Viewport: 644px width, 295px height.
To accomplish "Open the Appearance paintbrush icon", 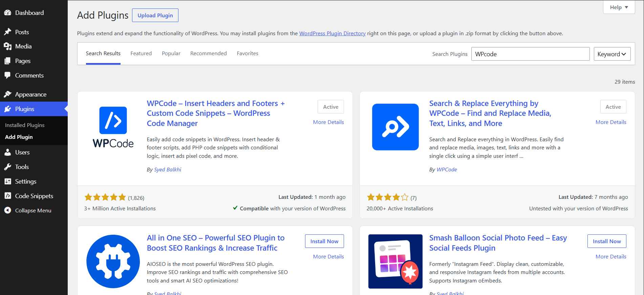I will point(7,94).
